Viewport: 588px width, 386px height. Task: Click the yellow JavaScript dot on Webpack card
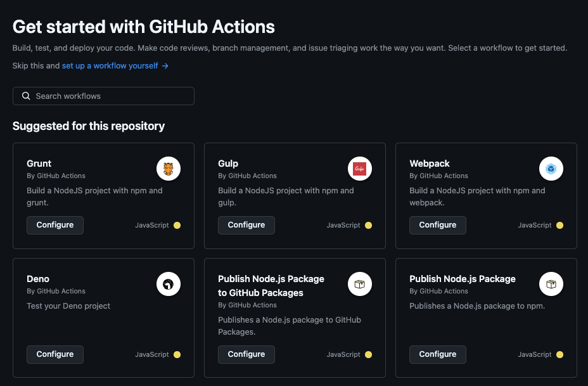(559, 225)
